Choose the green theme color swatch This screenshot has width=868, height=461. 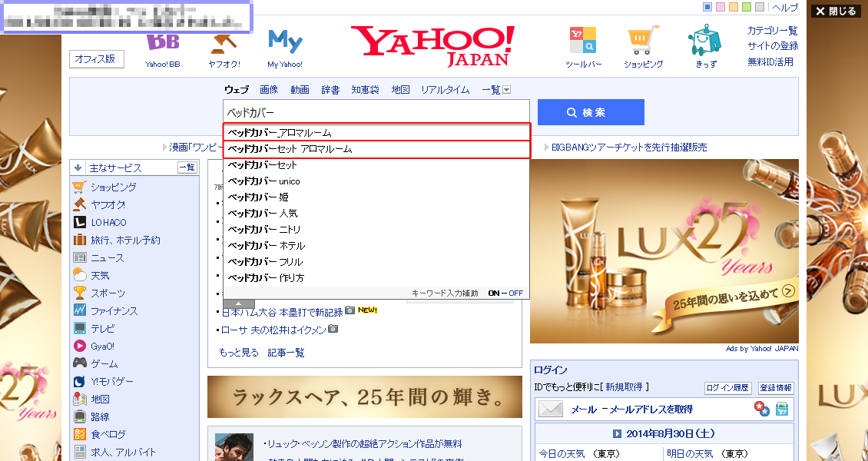coord(746,7)
